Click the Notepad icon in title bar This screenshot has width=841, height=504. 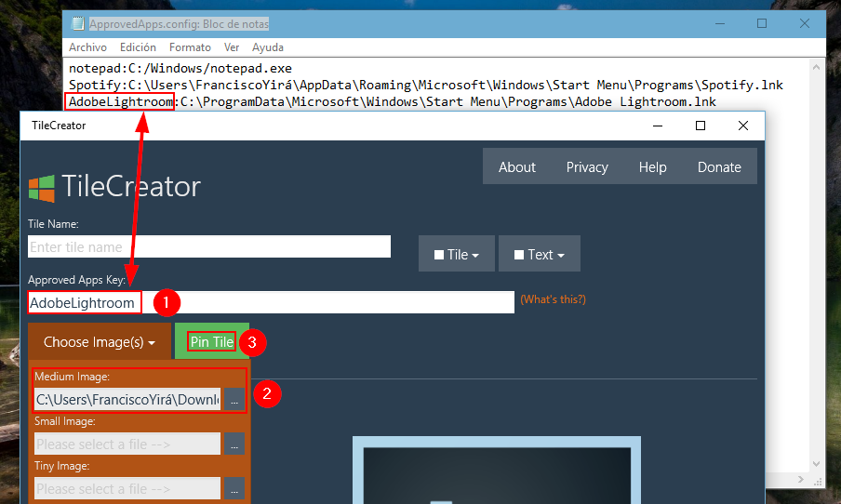[x=76, y=23]
